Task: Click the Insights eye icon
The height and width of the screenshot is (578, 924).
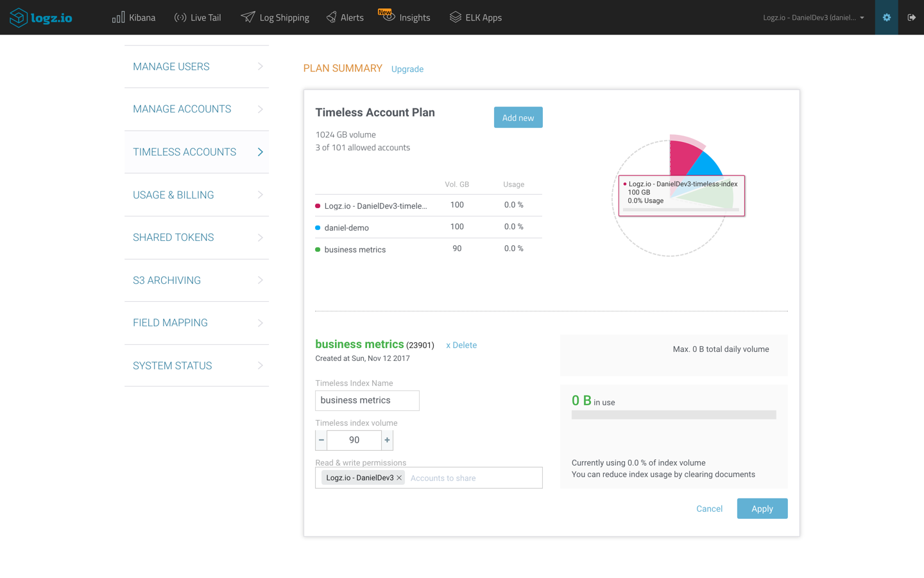Action: [x=388, y=15]
